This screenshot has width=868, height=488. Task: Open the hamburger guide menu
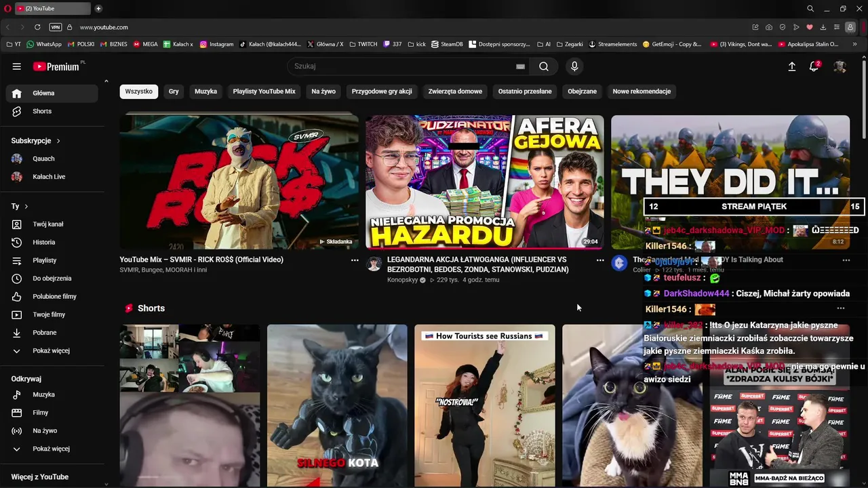click(17, 66)
